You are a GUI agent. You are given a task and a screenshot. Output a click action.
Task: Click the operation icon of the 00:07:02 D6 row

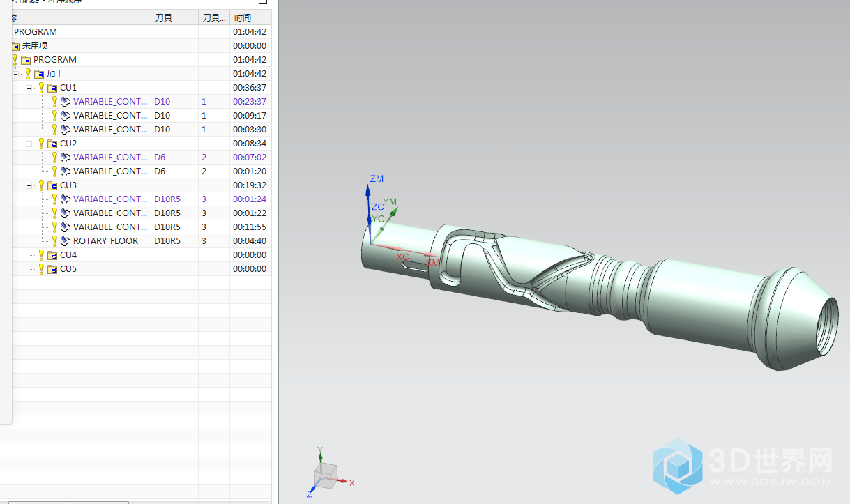click(x=66, y=158)
